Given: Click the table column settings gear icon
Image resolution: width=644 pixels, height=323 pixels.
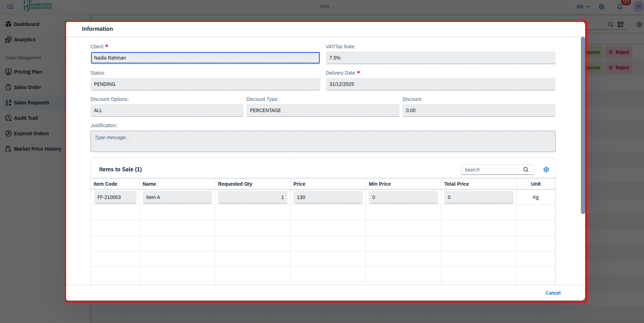Looking at the screenshot, I should [546, 169].
